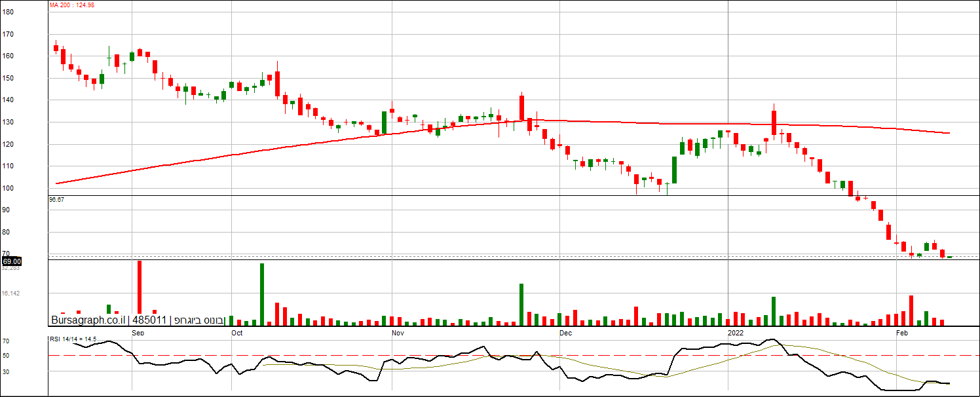The image size is (980, 397).
Task: Click the 96.67 support level label
Action: coord(57,199)
